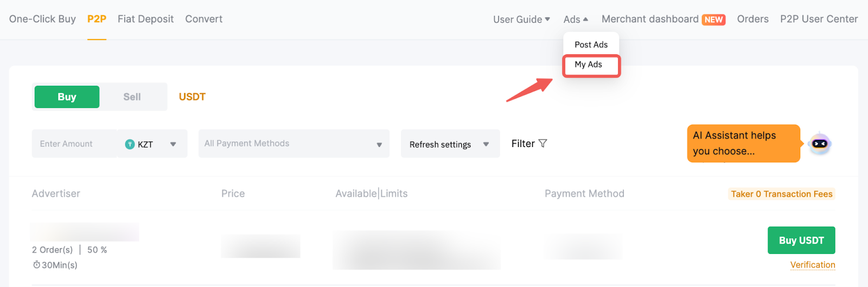Follow the Verification link

[x=812, y=265]
